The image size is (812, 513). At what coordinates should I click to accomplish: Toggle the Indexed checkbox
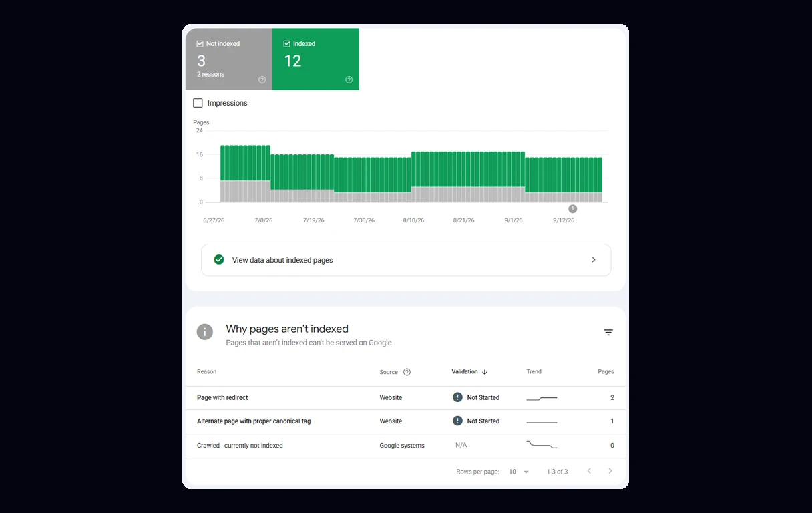(x=286, y=44)
